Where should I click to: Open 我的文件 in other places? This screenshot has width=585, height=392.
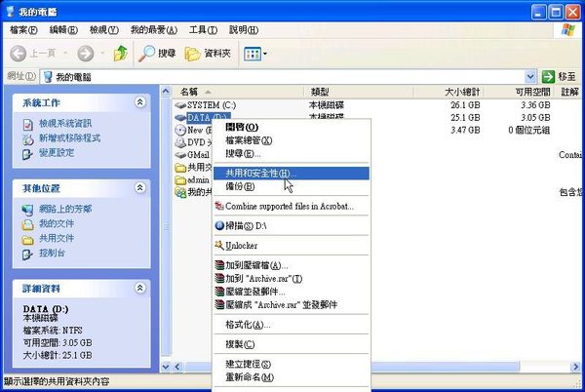point(57,223)
